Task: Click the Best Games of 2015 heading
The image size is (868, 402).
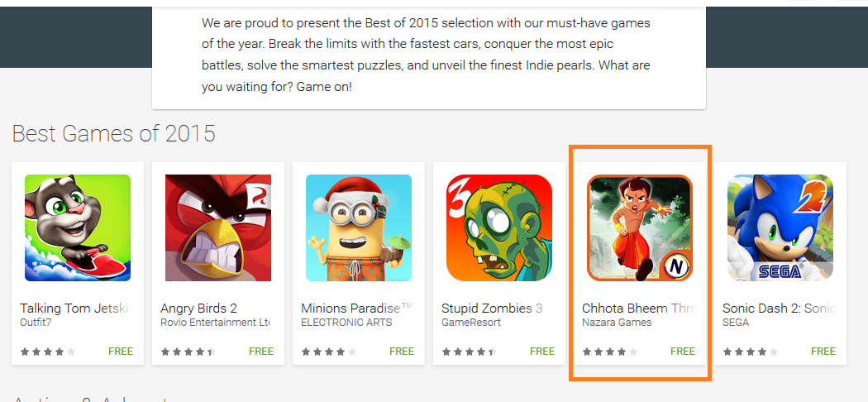Action: tap(113, 134)
